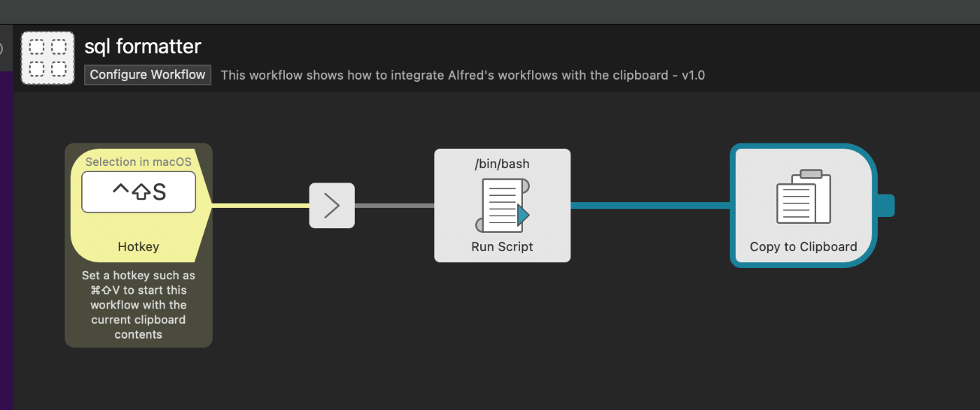Select the arrow pass-through node between Hotkey and Run Script
This screenshot has width=980, height=410.
[x=332, y=206]
